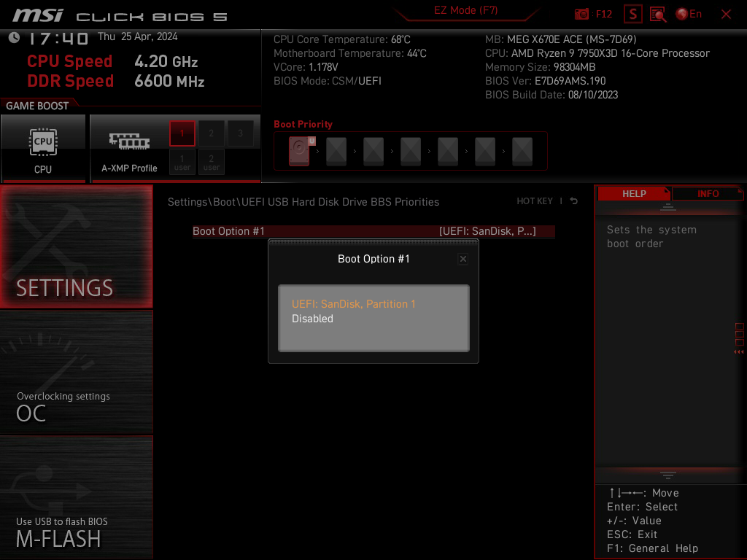747x560 pixels.
Task: Select UEFI: SanDisk, Partition 1 option
Action: pos(354,304)
